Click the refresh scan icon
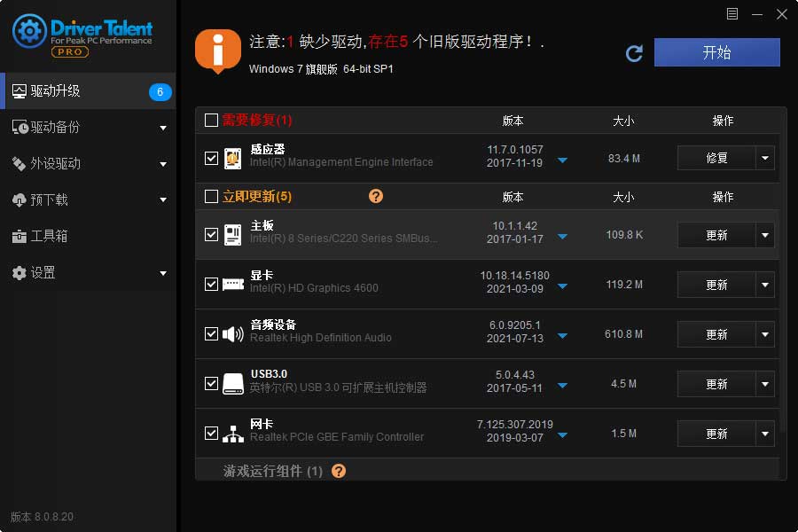This screenshot has width=798, height=532. pyautogui.click(x=634, y=53)
